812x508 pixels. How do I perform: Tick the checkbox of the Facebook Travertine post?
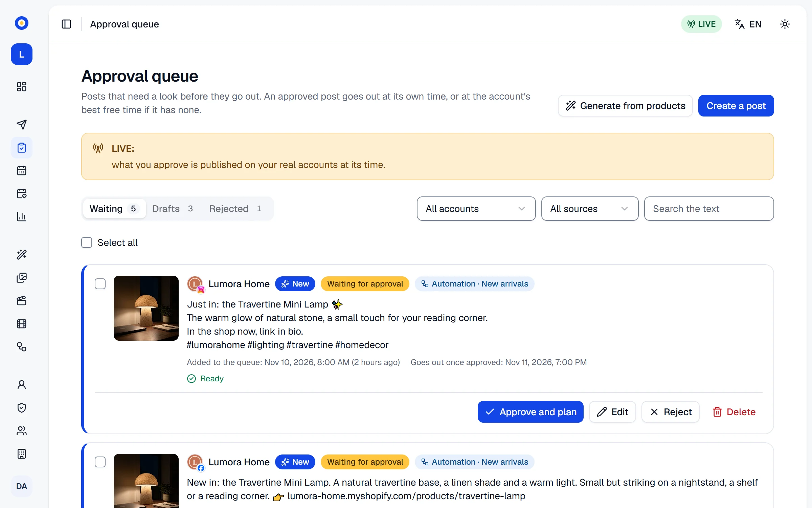point(100,462)
